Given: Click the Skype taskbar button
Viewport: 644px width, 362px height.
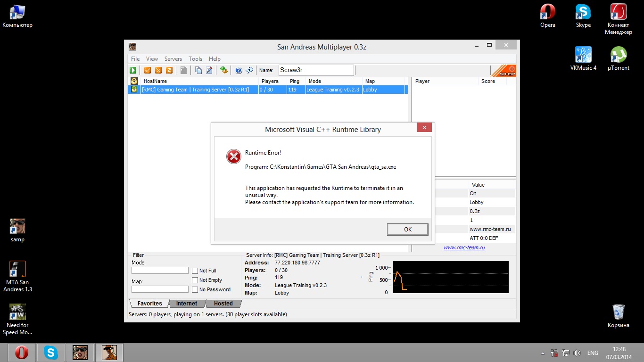Looking at the screenshot, I should coord(50,353).
